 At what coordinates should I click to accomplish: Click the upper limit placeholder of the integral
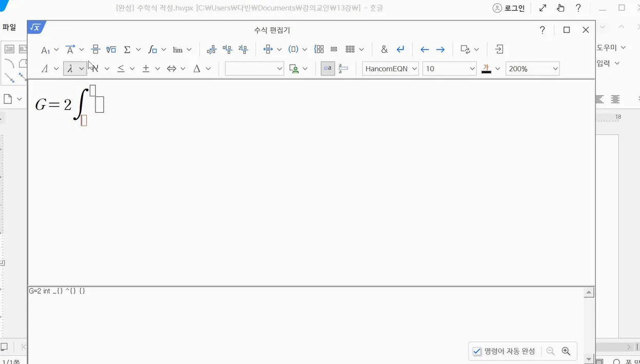click(x=93, y=91)
